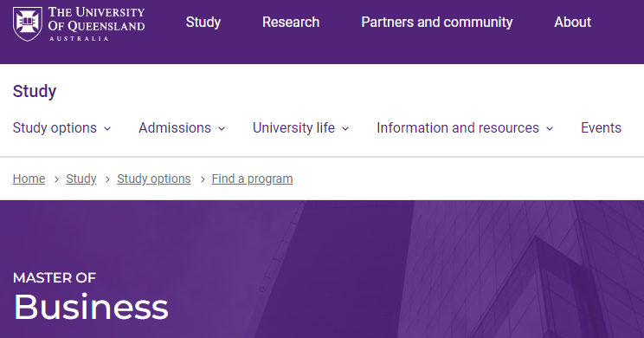Image resolution: width=644 pixels, height=338 pixels.
Task: Click the University of Queensland crest icon
Action: tap(28, 24)
